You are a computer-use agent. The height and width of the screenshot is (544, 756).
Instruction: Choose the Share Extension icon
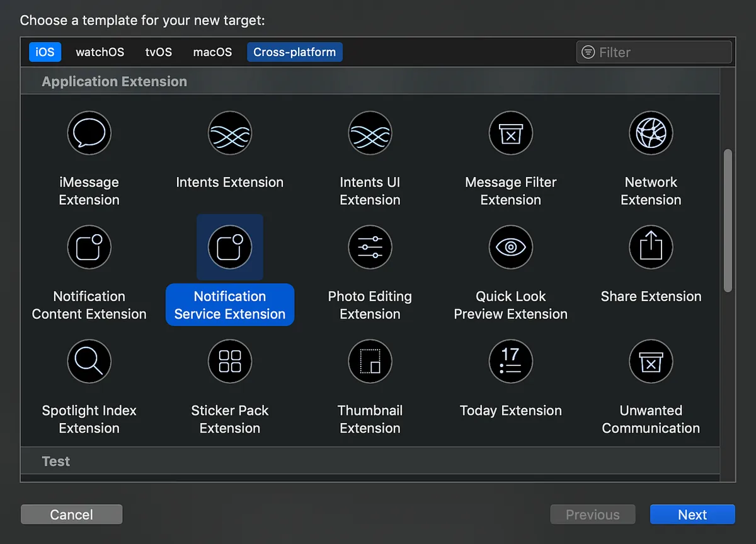click(651, 247)
